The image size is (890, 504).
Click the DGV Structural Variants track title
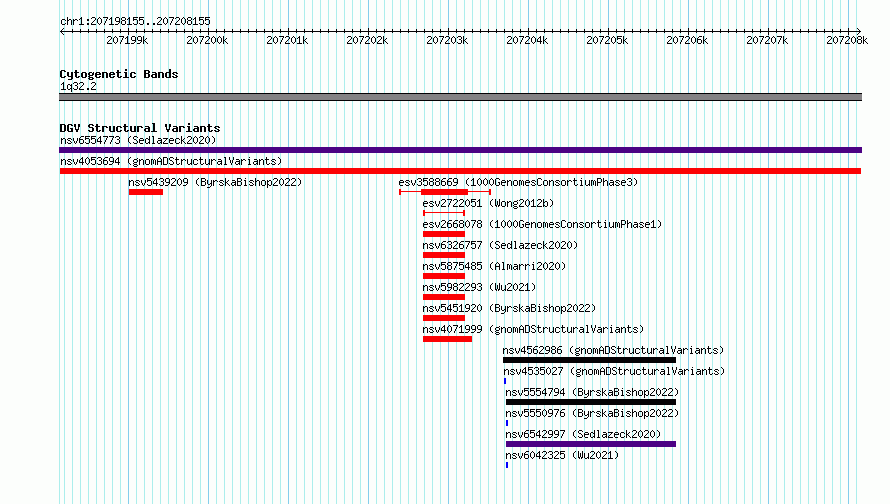tap(140, 128)
